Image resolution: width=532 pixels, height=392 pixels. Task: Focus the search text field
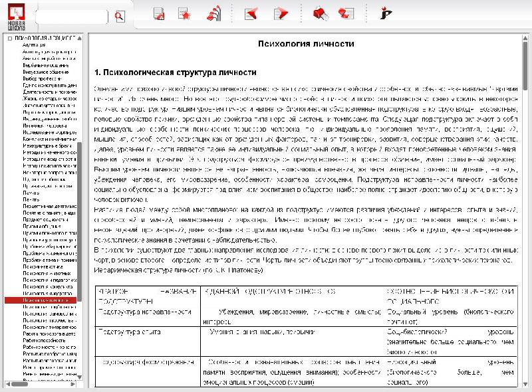click(x=72, y=17)
